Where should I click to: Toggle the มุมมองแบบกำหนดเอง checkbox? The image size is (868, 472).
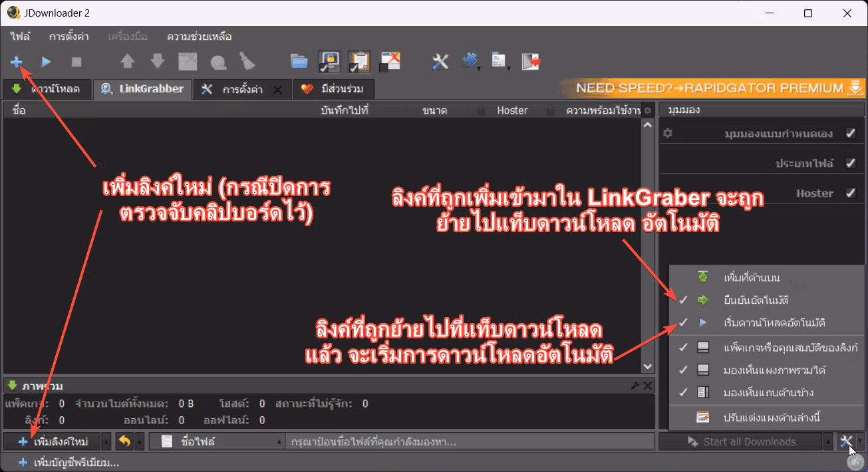(x=850, y=133)
